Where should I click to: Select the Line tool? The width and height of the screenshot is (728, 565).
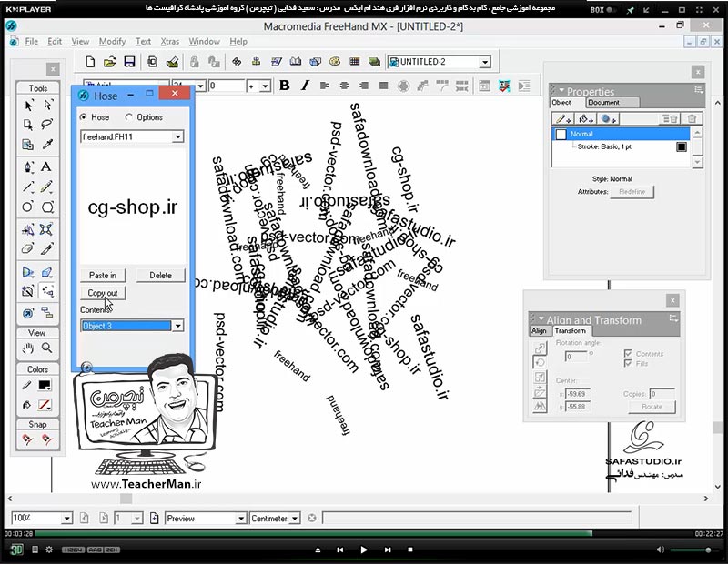28,187
